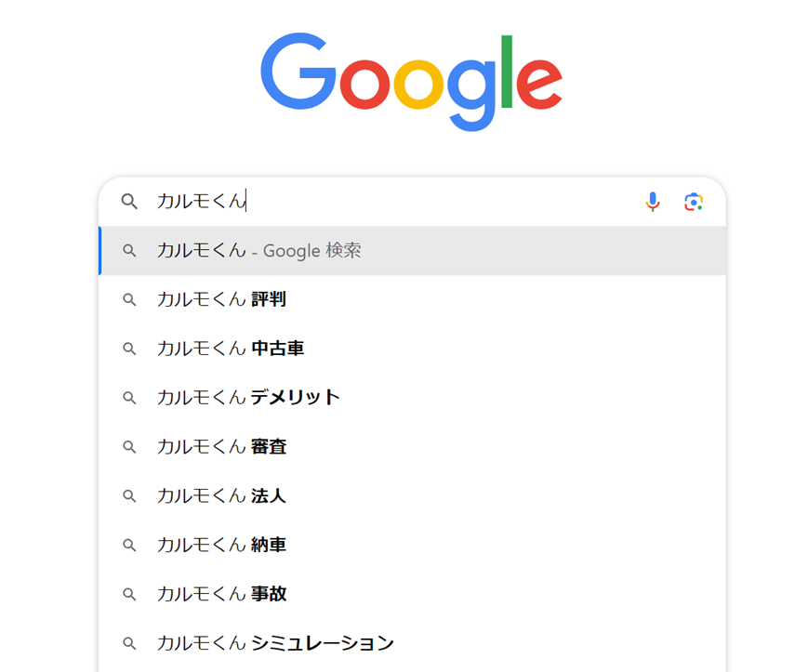Click the search icon beside カルモくん 審査 suggestion
808x672 pixels.
point(129,446)
